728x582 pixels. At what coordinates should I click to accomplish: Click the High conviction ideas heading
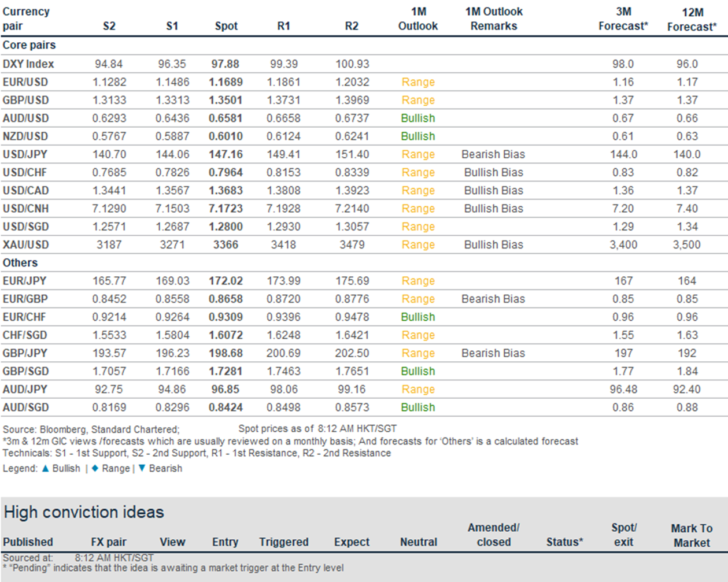[84, 512]
